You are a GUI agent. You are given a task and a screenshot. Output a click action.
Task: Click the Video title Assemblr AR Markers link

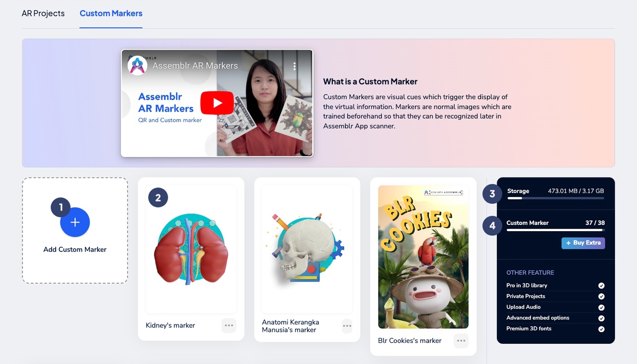click(x=195, y=66)
